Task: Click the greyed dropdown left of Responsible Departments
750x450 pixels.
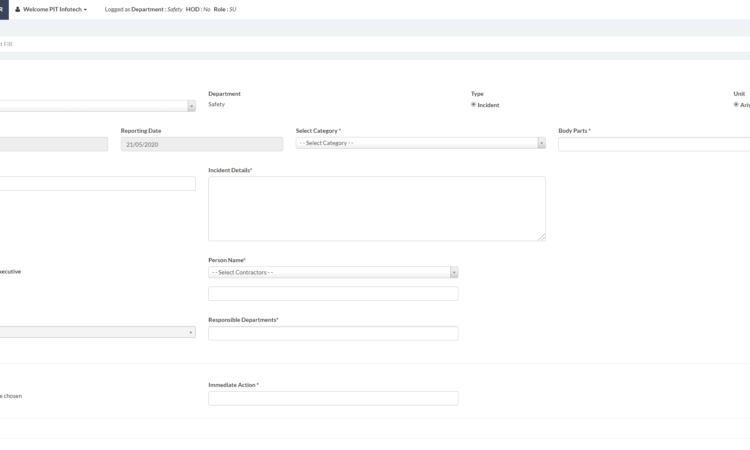Action: (95, 332)
